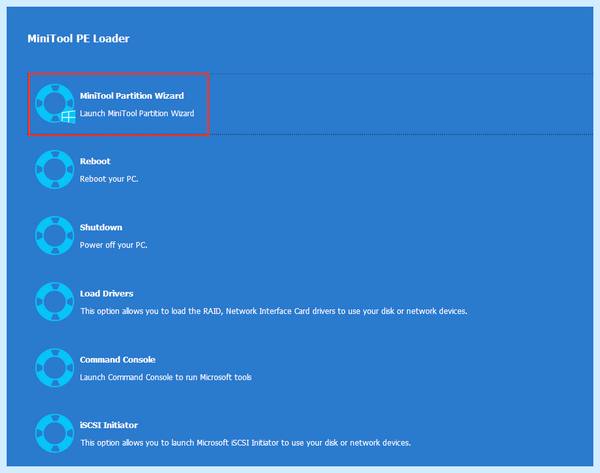
Task: Launch the Command Console title
Action: (117, 360)
